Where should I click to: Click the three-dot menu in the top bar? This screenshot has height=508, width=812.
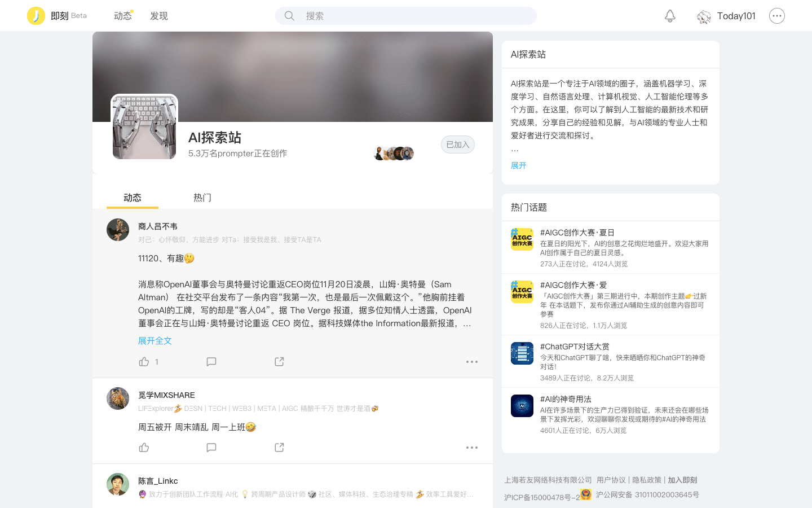(777, 16)
